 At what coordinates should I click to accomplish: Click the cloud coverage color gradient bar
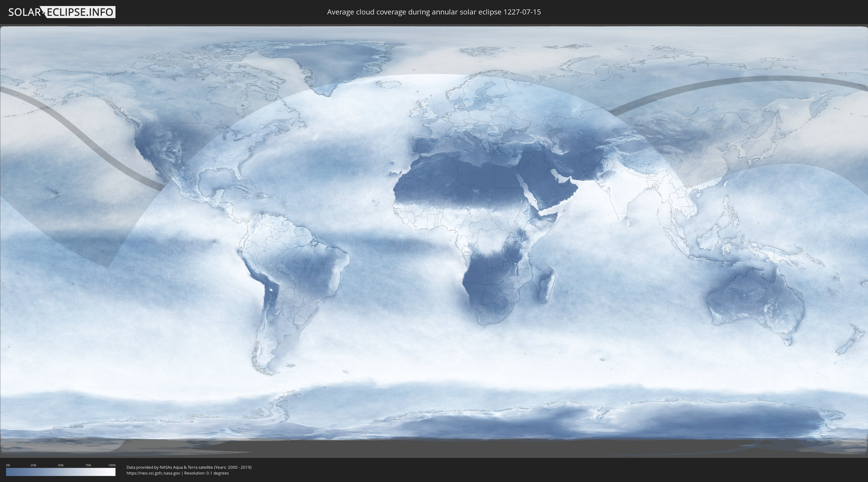coord(61,472)
